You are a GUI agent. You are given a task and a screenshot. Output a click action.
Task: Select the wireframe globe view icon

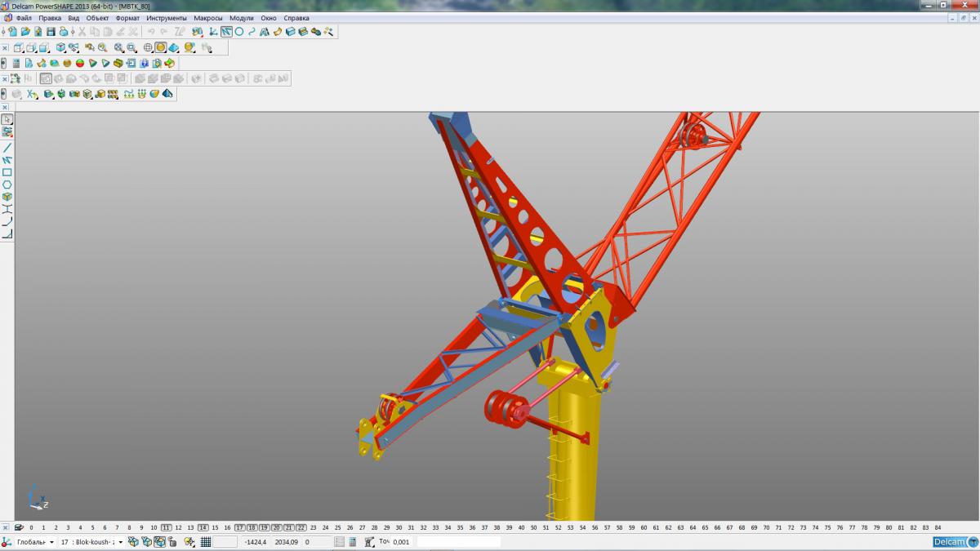tap(148, 47)
